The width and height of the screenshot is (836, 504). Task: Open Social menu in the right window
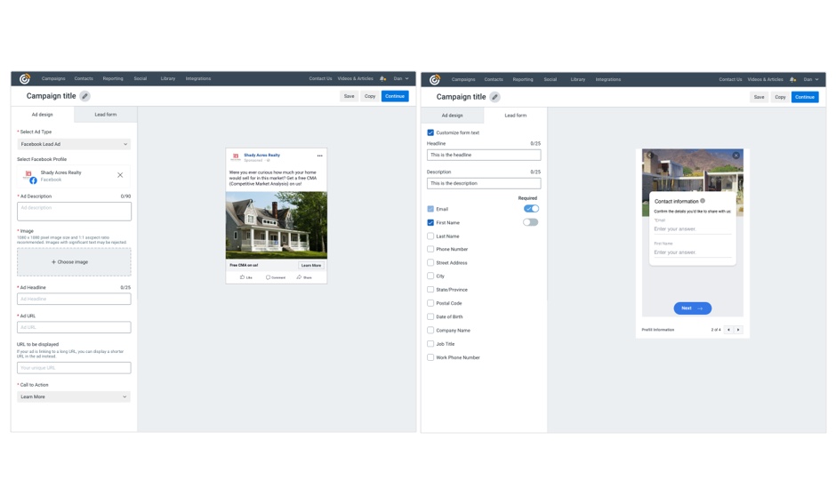(551, 79)
